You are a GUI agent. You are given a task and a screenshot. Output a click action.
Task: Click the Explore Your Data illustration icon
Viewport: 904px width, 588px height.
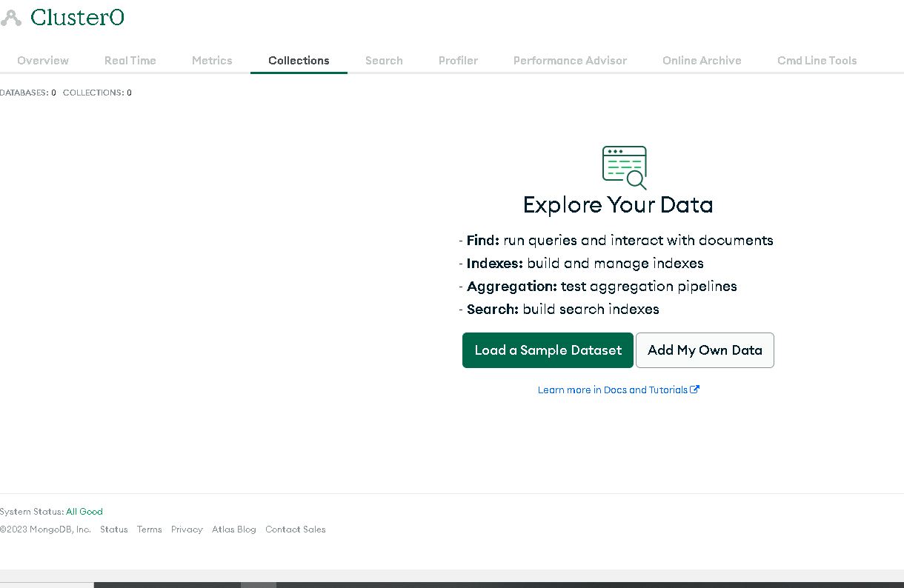pos(625,167)
